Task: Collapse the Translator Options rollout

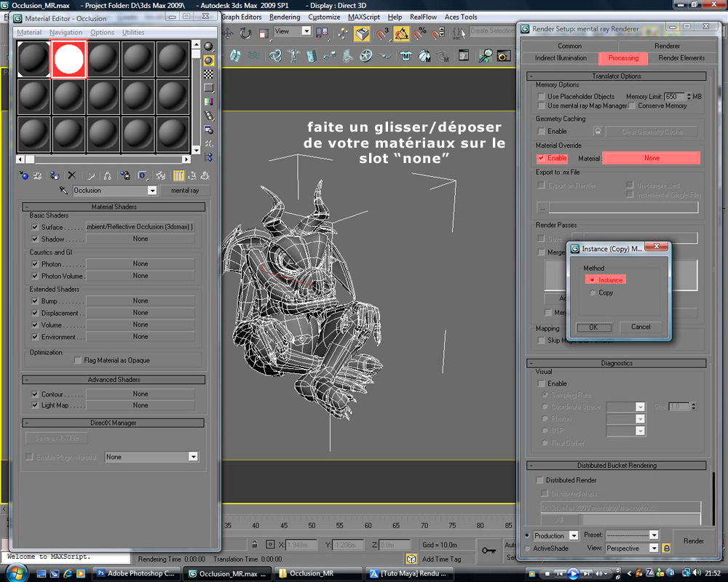Action: click(x=616, y=76)
